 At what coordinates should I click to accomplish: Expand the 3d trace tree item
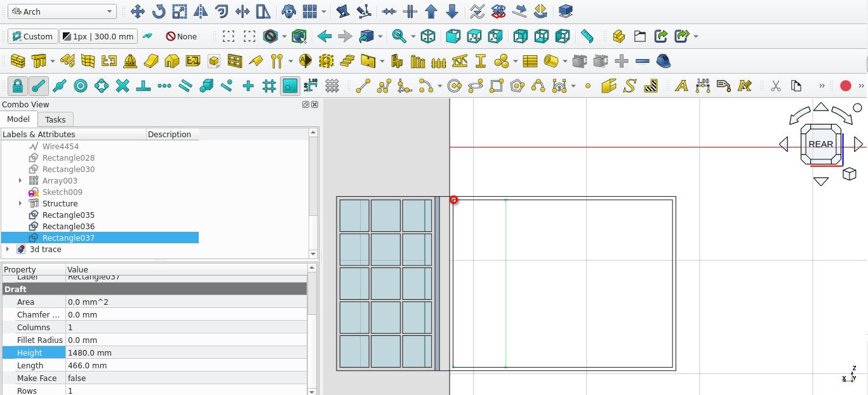[8, 250]
